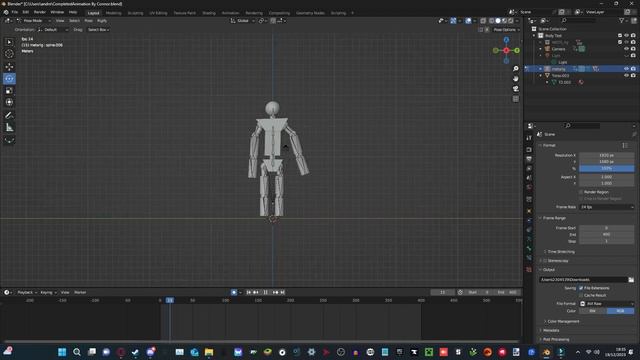Switch to the Shading workspace tab
Viewport: 640px width, 360px height.
(x=209, y=13)
